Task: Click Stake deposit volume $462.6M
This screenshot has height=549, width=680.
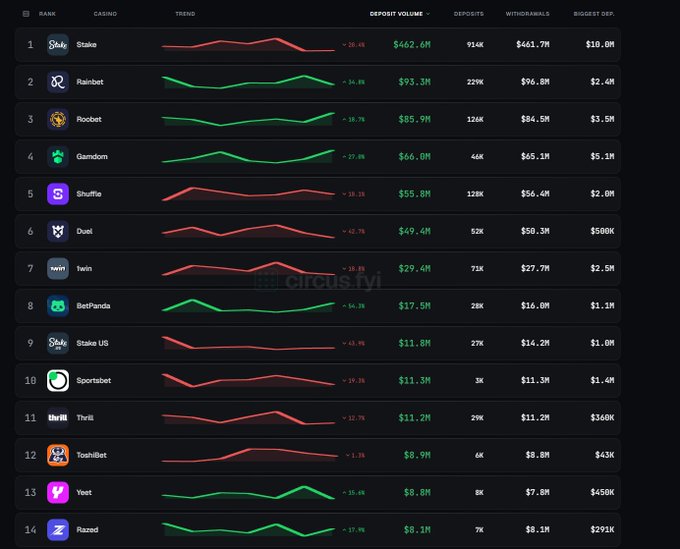Action: (x=412, y=45)
